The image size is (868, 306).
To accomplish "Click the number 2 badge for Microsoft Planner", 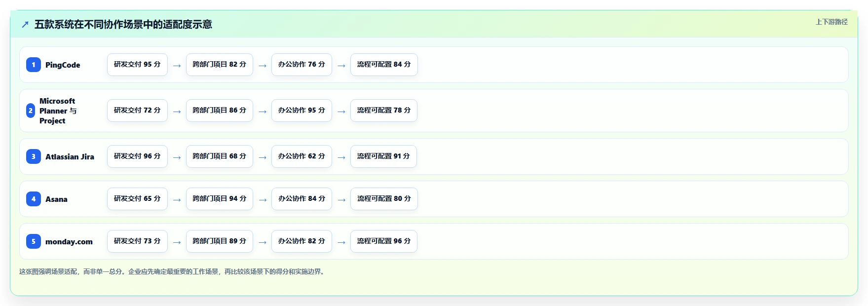I will 31,111.
